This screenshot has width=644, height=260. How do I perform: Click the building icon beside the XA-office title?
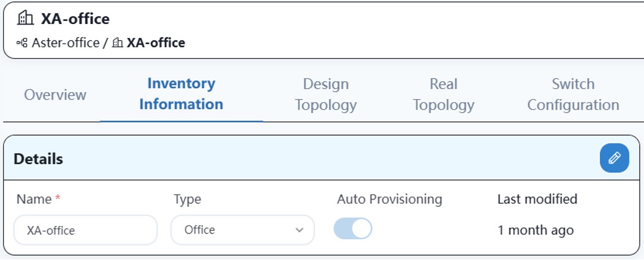[x=25, y=18]
